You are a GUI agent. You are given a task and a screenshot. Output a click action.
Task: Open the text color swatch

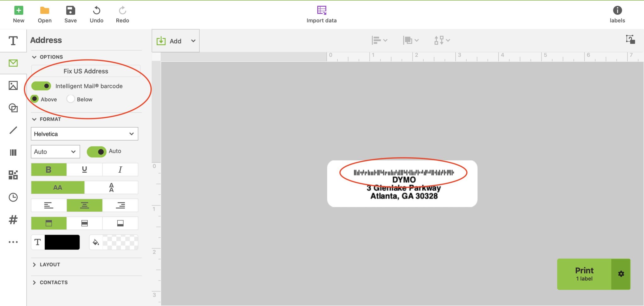(62, 242)
